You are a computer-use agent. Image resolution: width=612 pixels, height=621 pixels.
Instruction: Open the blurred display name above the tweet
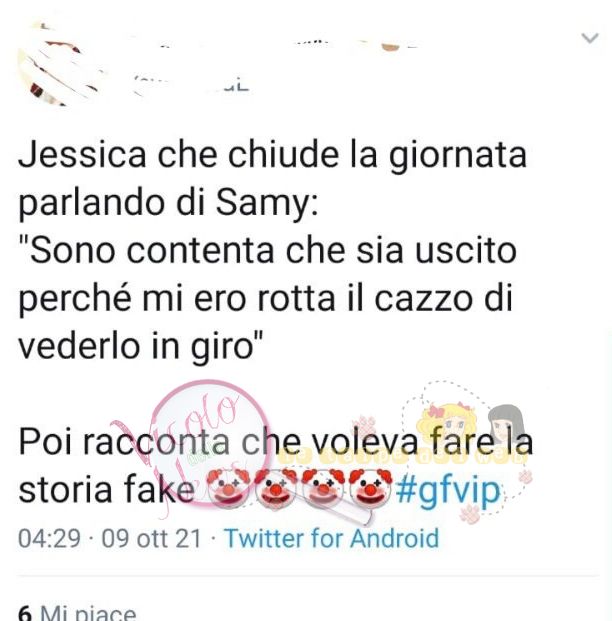coord(277,46)
